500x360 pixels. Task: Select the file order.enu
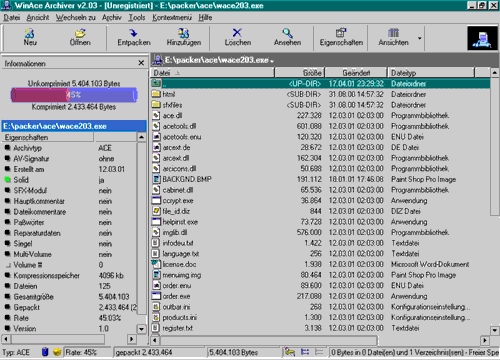pos(177,285)
